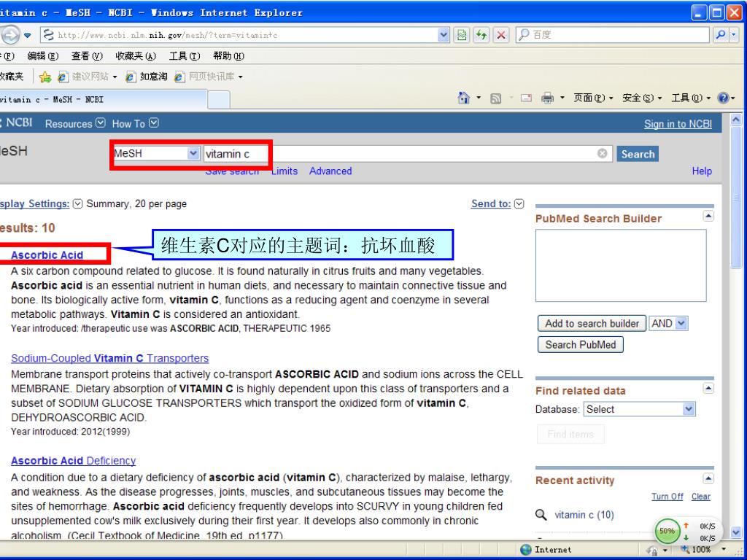Open the Advanced search link
This screenshot has height=560, width=747.
pos(330,171)
